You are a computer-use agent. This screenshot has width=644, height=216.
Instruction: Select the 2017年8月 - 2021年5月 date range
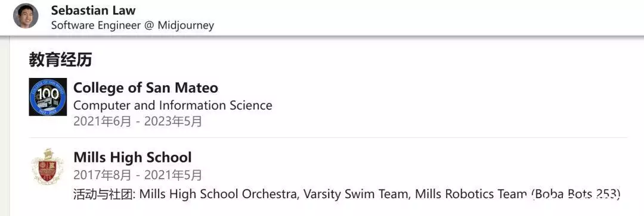pyautogui.click(x=138, y=176)
